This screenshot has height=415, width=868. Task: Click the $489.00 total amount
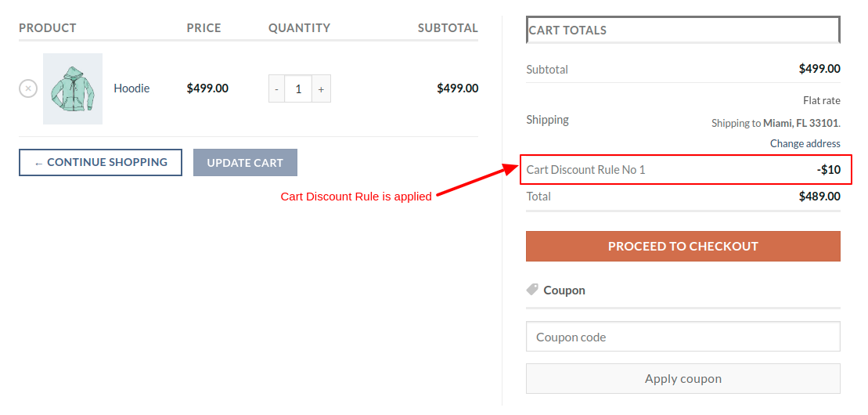pyautogui.click(x=819, y=197)
